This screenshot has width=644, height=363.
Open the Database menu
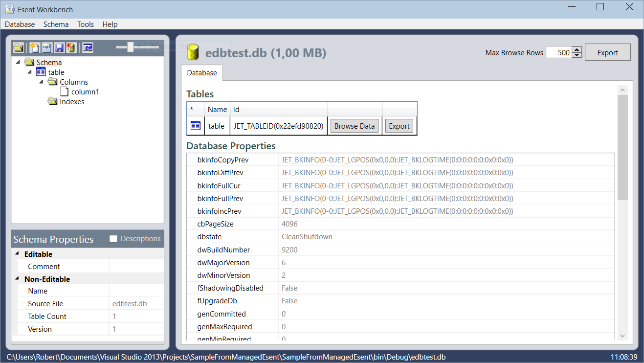20,24
